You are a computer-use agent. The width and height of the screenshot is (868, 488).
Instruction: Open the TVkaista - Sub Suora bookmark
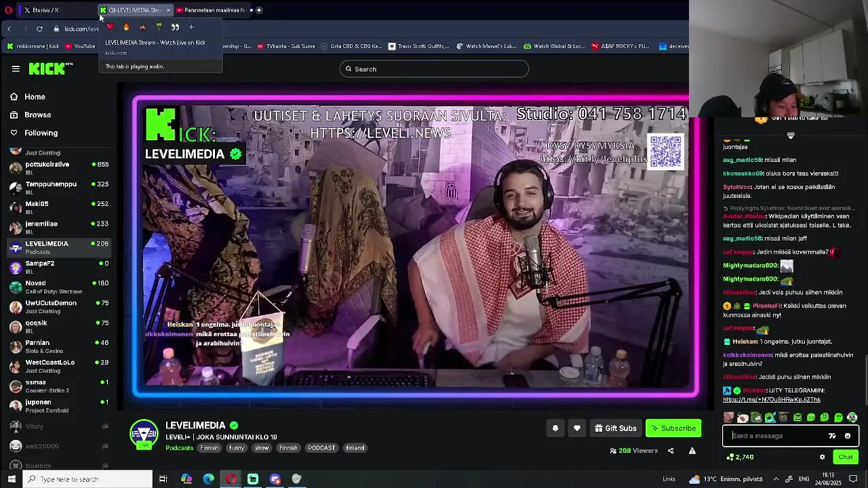285,46
